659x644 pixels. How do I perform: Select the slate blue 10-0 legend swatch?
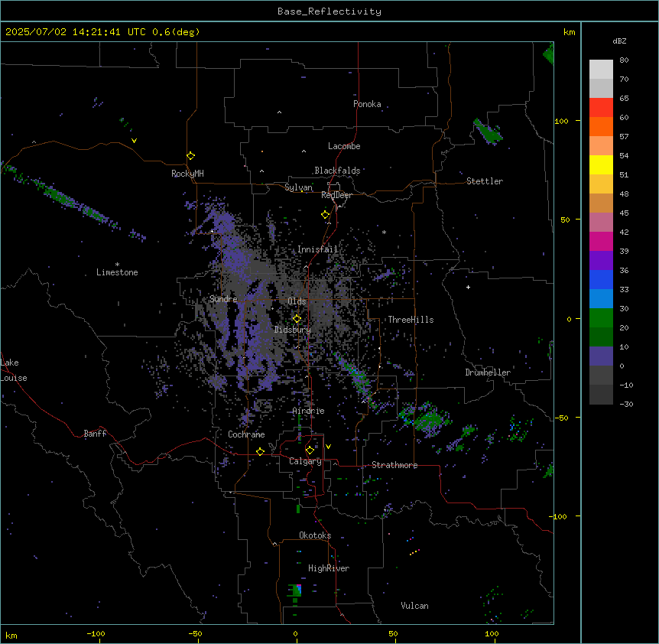(x=601, y=356)
